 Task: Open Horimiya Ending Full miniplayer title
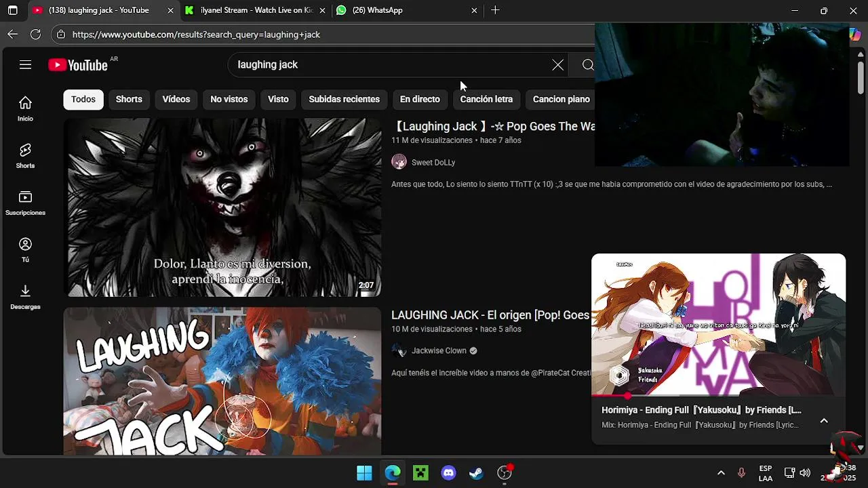(x=701, y=410)
